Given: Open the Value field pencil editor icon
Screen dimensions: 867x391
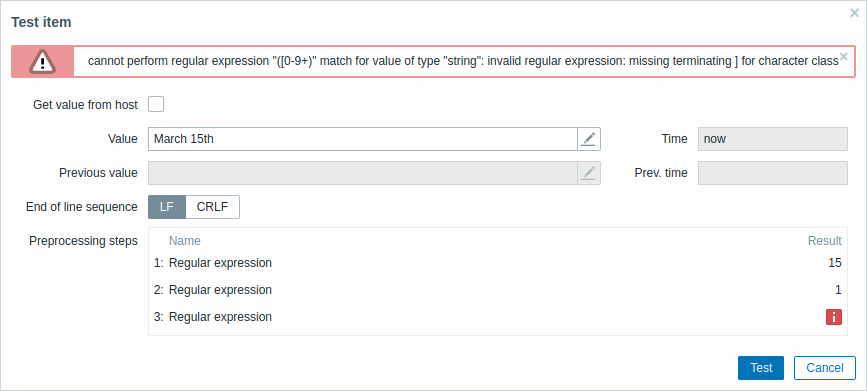Looking at the screenshot, I should click(x=589, y=139).
